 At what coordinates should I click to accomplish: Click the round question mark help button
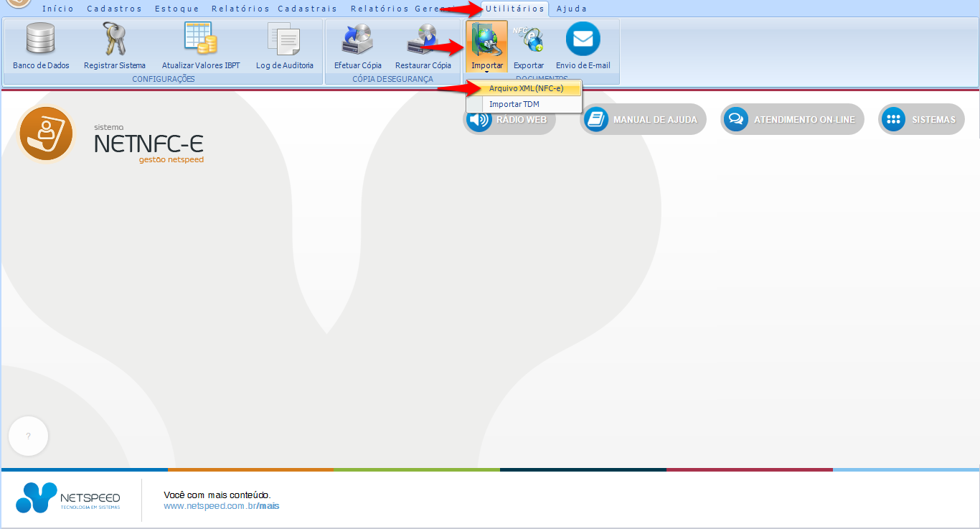pos(28,436)
